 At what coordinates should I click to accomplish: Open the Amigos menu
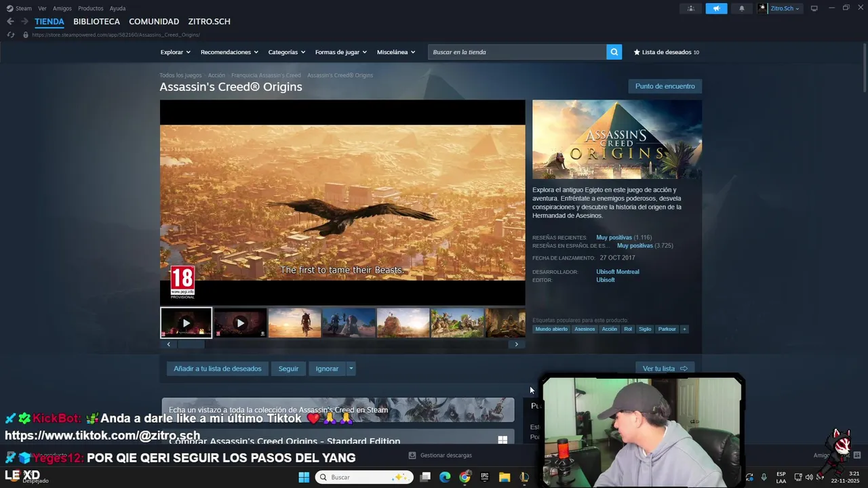tap(62, 8)
